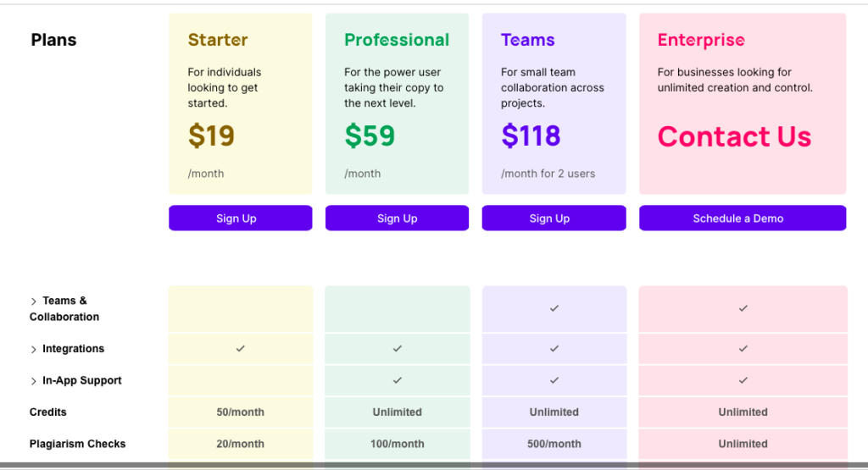Viewport: 868px width, 470px height.
Task: Click the Enterprise Contact Us text
Action: click(x=734, y=136)
